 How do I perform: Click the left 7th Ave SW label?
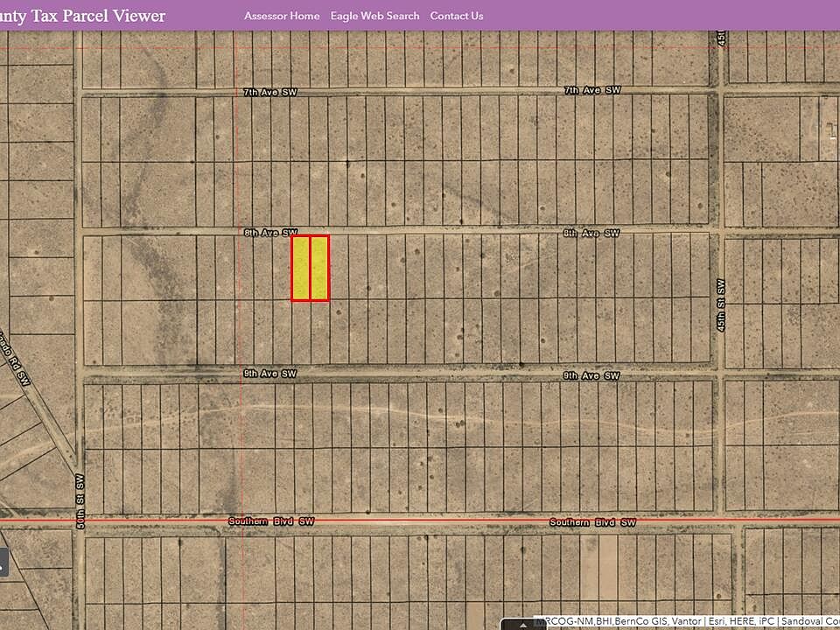(269, 92)
